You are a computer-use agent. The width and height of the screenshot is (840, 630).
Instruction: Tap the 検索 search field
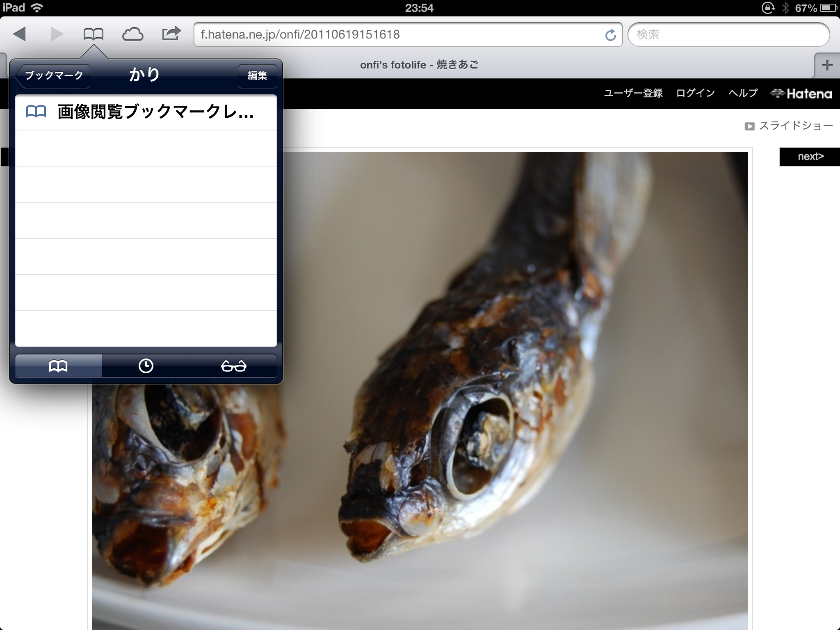[x=728, y=34]
